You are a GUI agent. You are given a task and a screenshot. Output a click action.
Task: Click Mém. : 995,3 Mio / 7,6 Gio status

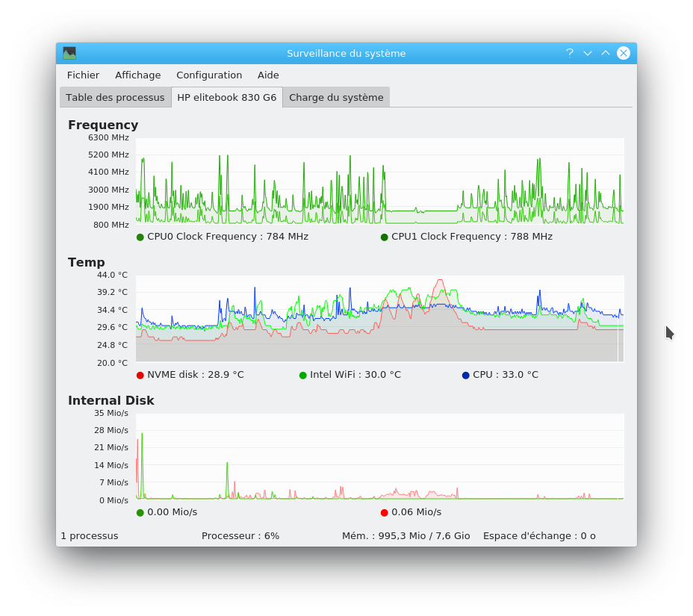pos(405,535)
